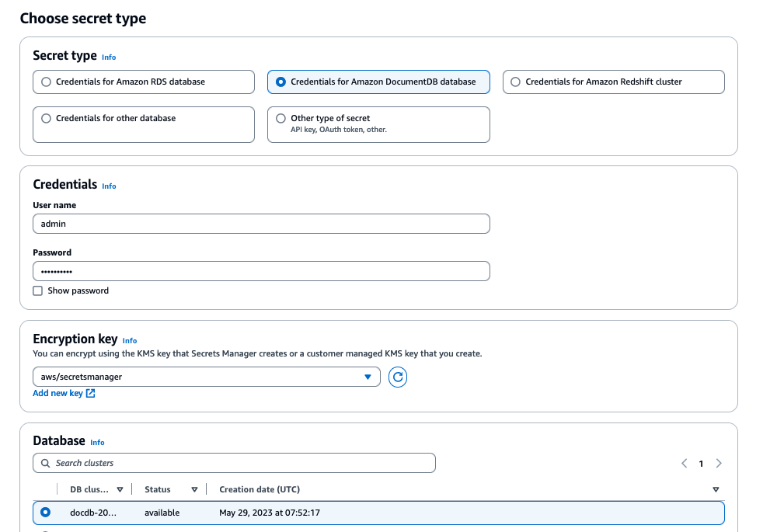Select the docdb-20... cluster radio button
This screenshot has height=532, width=777.
(x=46, y=512)
